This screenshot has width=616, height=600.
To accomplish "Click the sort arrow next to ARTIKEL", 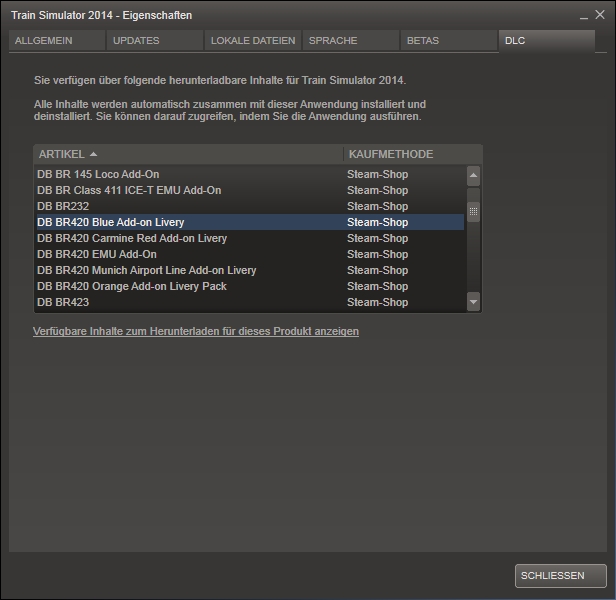I will coord(93,154).
